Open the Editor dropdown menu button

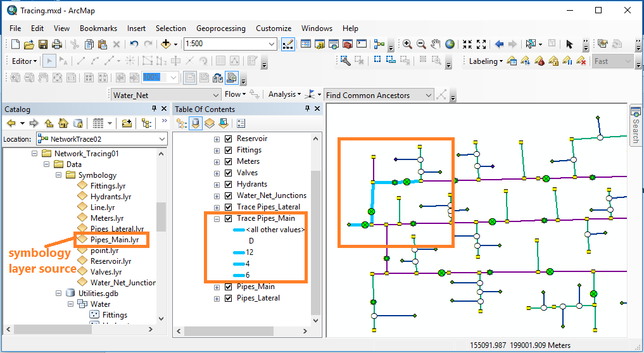point(24,61)
